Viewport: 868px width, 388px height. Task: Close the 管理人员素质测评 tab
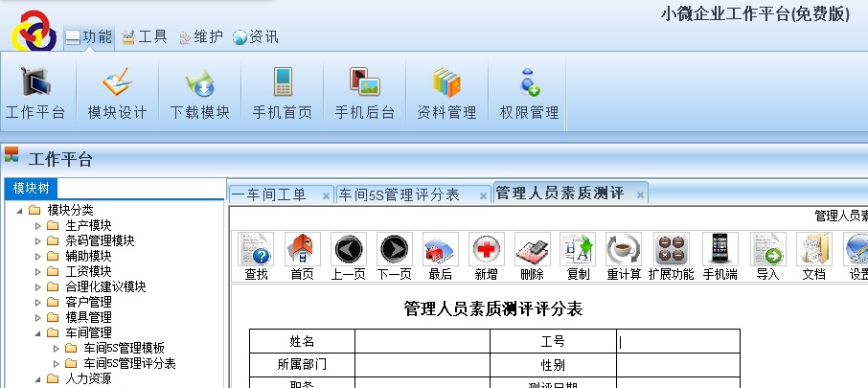(x=640, y=194)
